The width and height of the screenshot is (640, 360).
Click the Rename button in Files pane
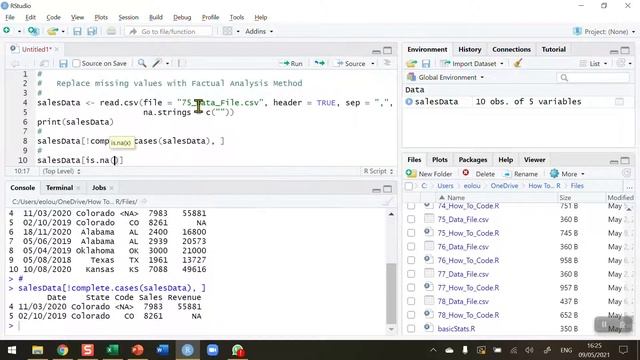521,174
